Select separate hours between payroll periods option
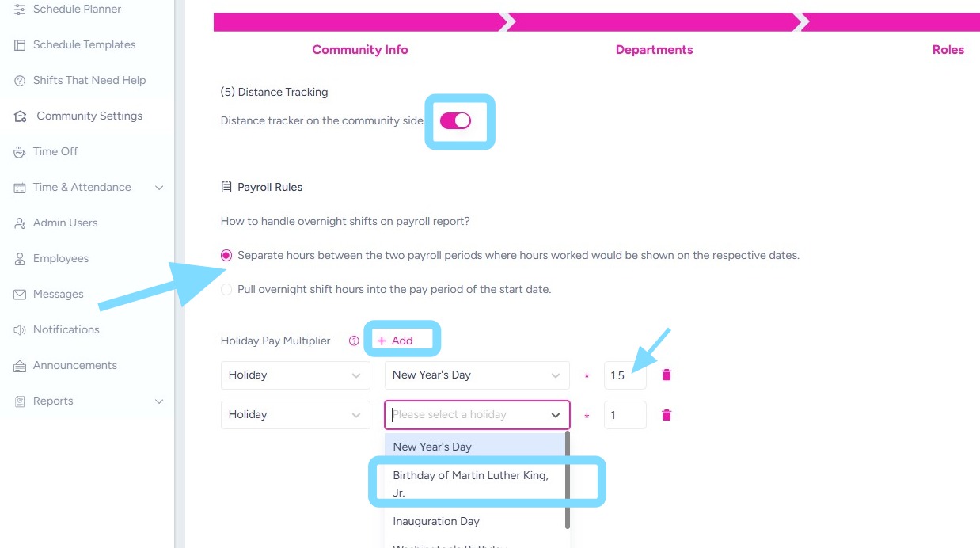The height and width of the screenshot is (548, 980). (226, 256)
